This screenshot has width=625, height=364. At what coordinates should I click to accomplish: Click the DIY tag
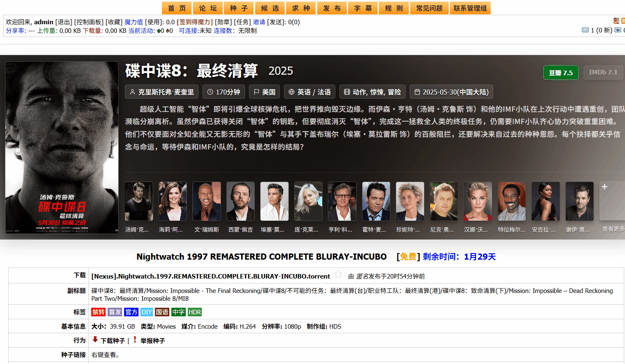click(x=147, y=312)
